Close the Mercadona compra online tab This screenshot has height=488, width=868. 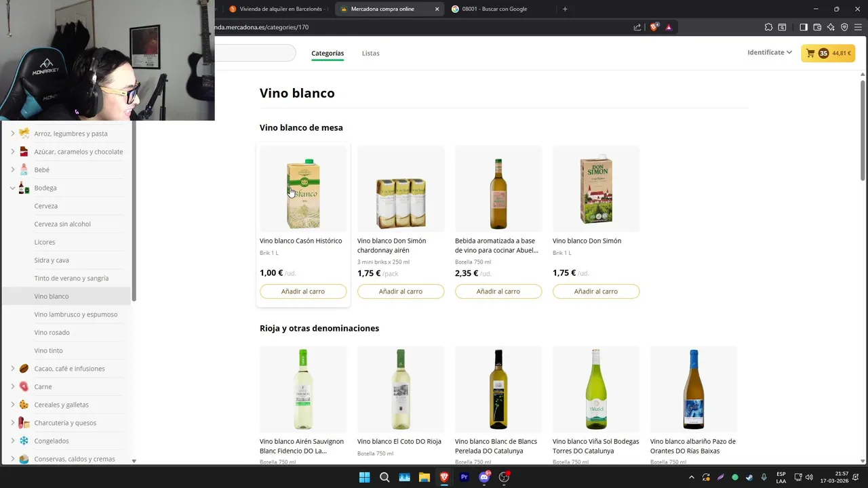click(x=437, y=9)
